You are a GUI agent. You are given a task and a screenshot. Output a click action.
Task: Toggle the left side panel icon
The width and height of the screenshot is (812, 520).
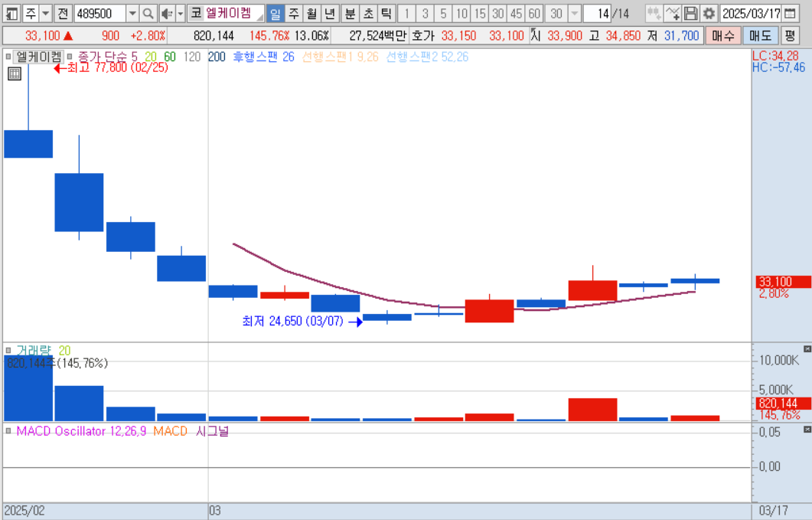12,14
